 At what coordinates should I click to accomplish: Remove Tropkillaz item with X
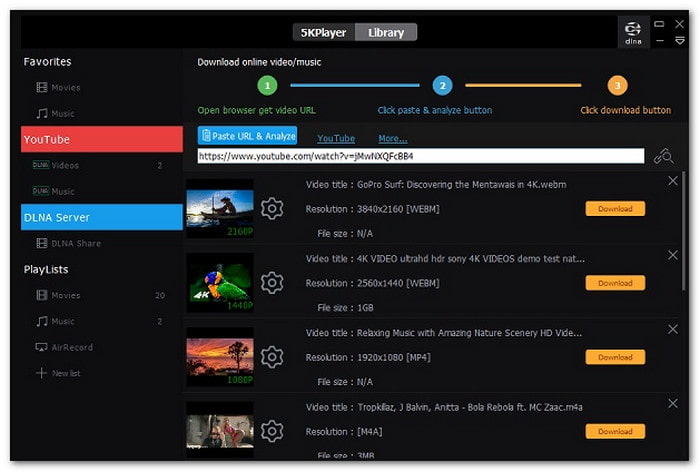pyautogui.click(x=673, y=403)
